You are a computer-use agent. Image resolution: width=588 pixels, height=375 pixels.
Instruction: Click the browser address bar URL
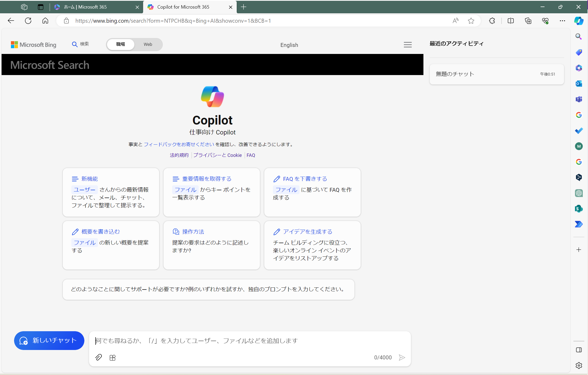point(173,21)
